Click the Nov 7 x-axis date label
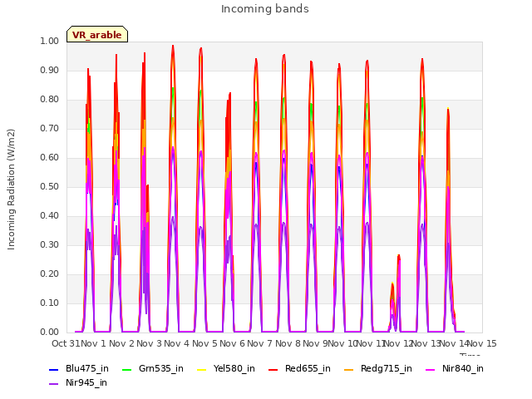Image resolution: width=532 pixels, height=399 pixels. click(x=259, y=343)
